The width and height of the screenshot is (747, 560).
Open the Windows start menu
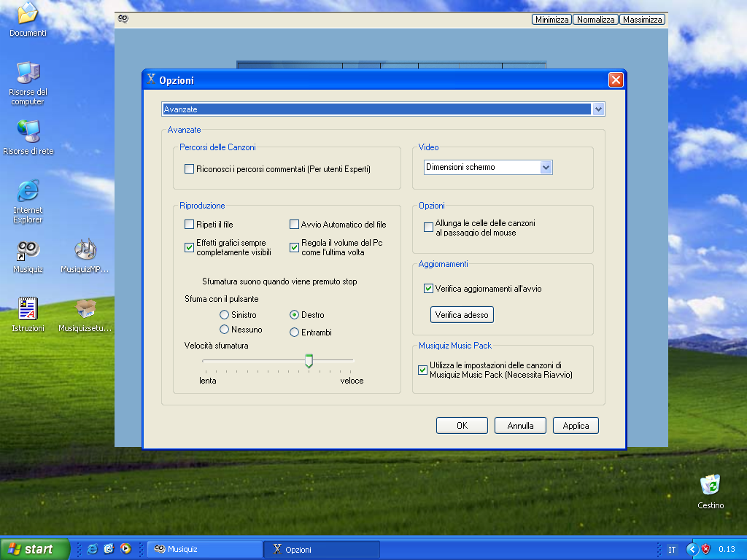click(35, 549)
